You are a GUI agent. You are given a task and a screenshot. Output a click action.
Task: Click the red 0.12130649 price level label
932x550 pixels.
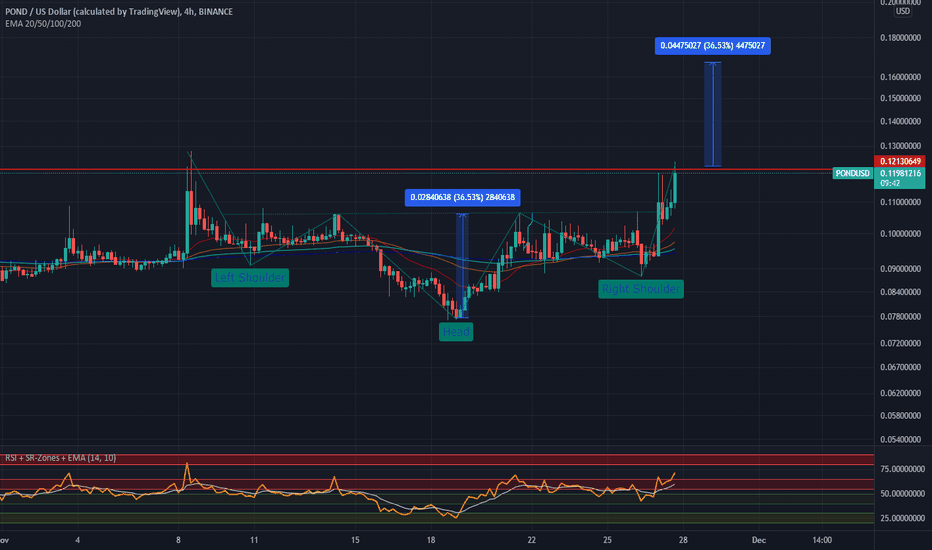coord(900,161)
